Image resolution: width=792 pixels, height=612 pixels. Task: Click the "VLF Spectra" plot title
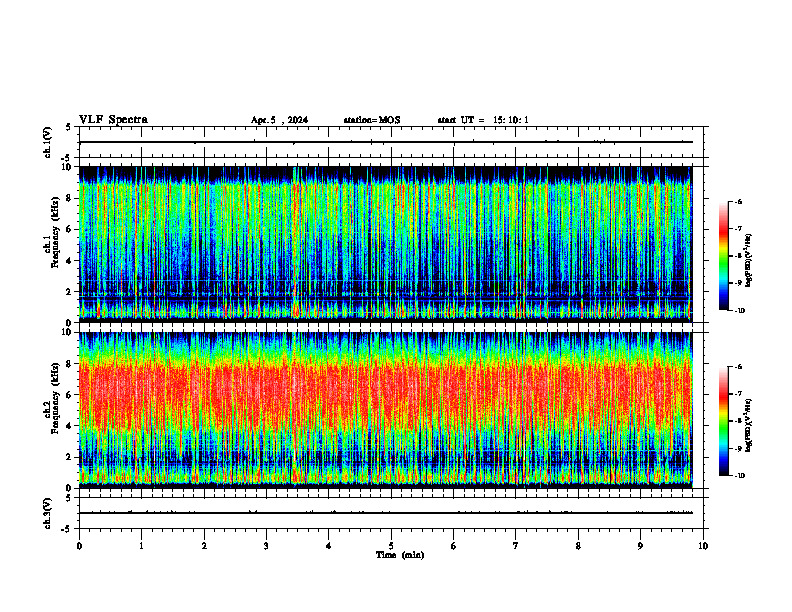click(x=113, y=120)
